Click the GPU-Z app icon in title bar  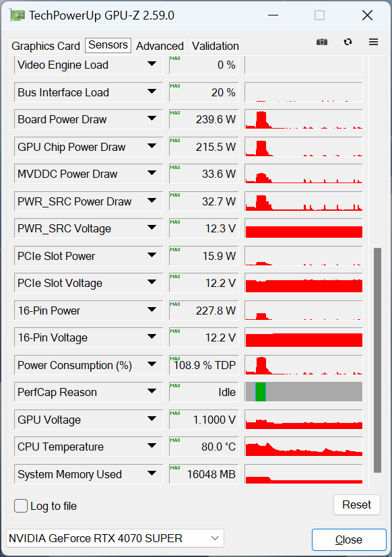point(18,15)
